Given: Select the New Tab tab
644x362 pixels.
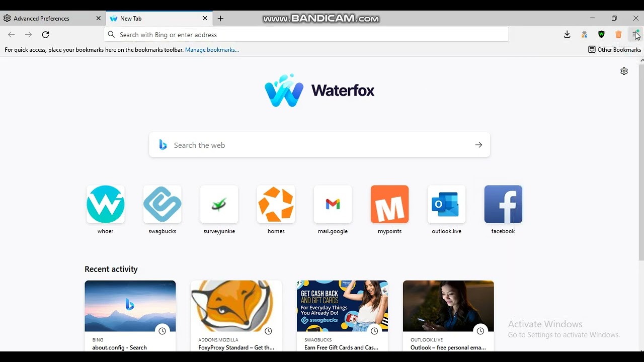Looking at the screenshot, I should coord(159,19).
